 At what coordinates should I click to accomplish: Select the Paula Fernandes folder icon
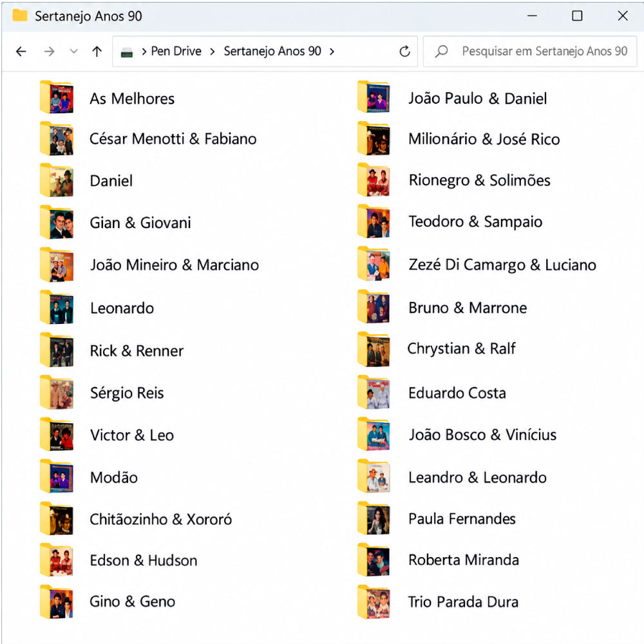tap(374, 518)
